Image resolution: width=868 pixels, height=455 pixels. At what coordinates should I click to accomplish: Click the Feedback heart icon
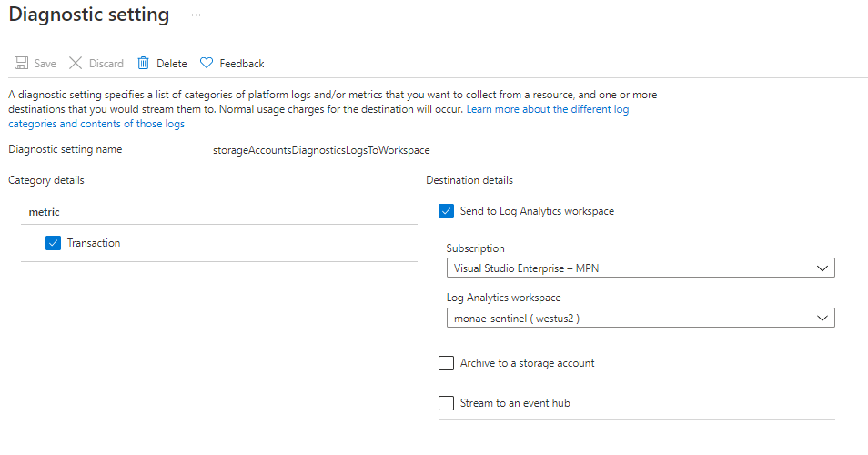(207, 64)
